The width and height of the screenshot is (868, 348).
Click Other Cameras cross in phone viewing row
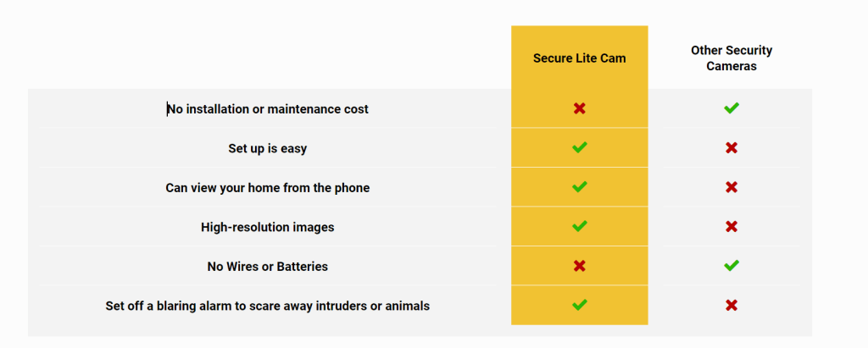pyautogui.click(x=732, y=187)
